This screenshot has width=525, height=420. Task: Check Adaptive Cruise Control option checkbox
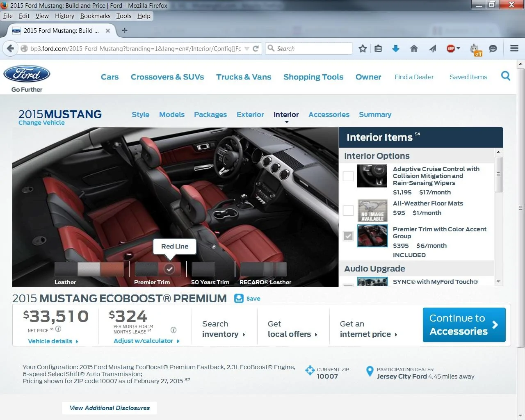[x=348, y=176]
